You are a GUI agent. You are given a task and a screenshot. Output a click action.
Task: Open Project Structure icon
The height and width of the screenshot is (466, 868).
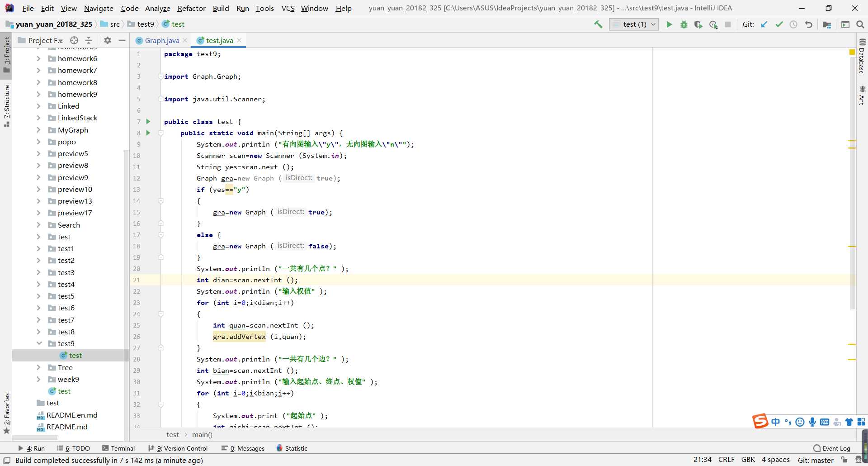click(x=827, y=24)
